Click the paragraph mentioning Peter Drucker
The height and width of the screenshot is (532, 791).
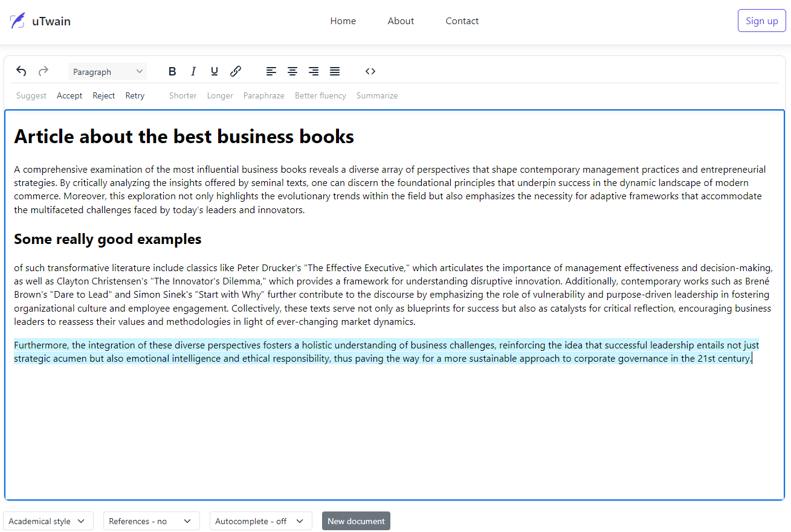coord(393,295)
